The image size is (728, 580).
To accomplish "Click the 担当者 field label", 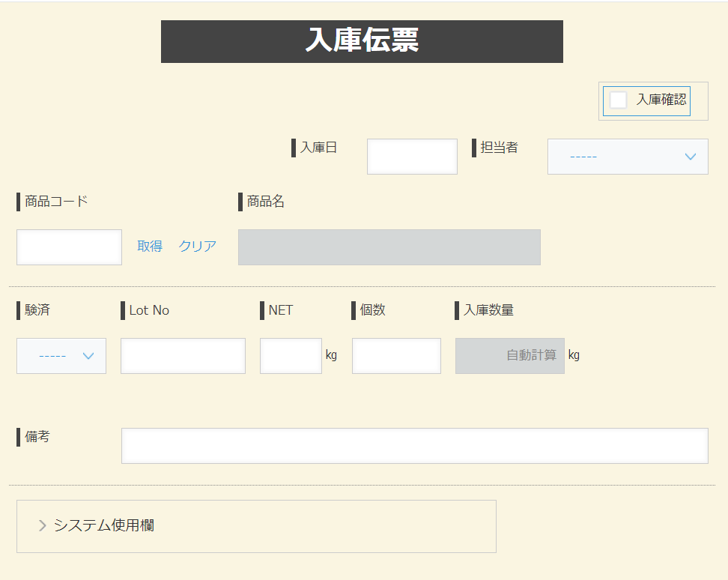I will (x=499, y=148).
